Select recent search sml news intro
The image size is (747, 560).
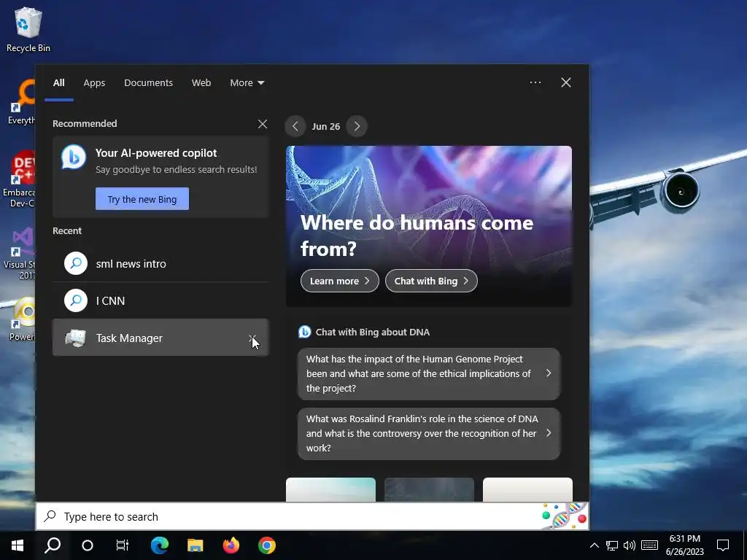coord(160,263)
